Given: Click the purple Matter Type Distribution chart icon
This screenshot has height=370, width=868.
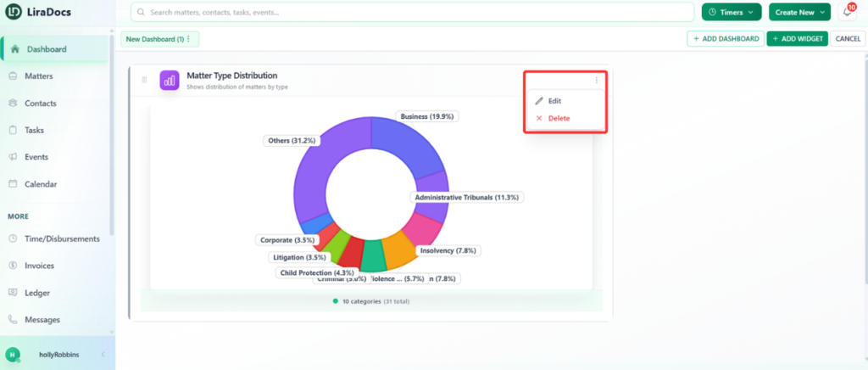Looking at the screenshot, I should [x=170, y=80].
